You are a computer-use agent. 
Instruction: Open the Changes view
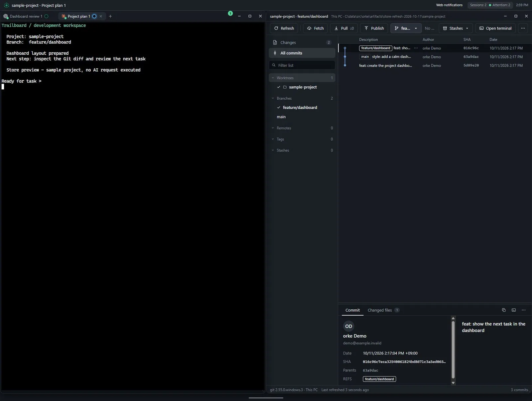tap(302, 43)
